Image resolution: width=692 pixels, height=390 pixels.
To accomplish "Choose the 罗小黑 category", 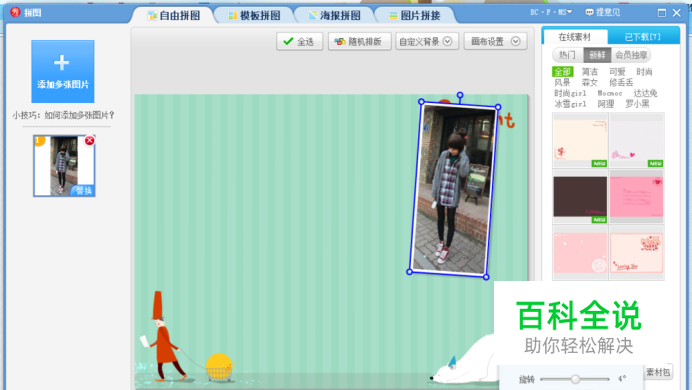I will (x=637, y=104).
